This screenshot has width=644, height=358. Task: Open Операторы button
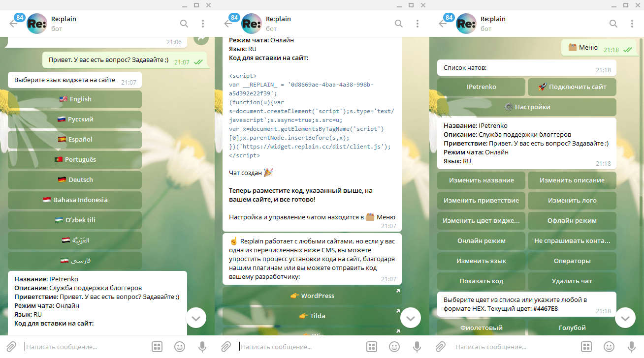[572, 261]
